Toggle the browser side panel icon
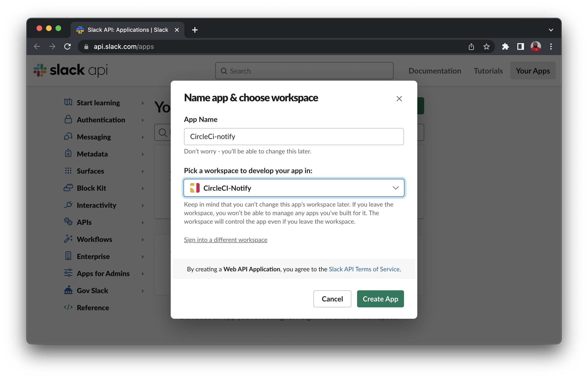This screenshot has width=588, height=379. click(x=521, y=46)
